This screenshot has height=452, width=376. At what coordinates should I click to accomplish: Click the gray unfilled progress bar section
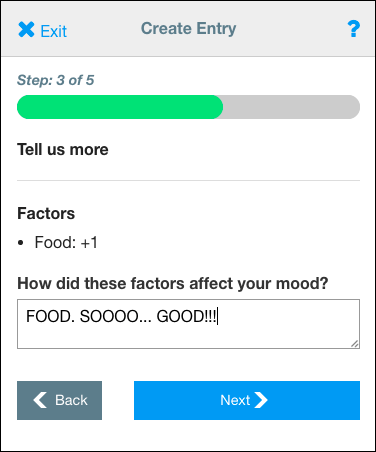291,107
